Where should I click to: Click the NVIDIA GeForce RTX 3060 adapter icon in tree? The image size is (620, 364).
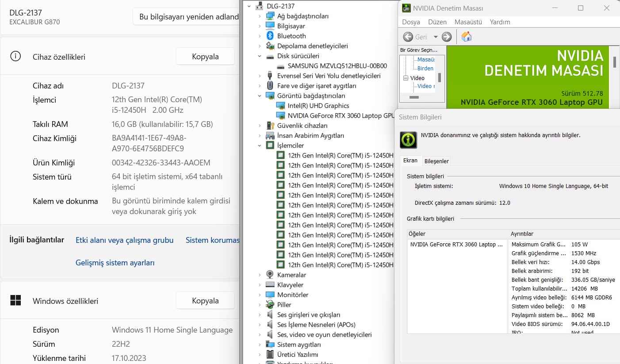pyautogui.click(x=280, y=115)
